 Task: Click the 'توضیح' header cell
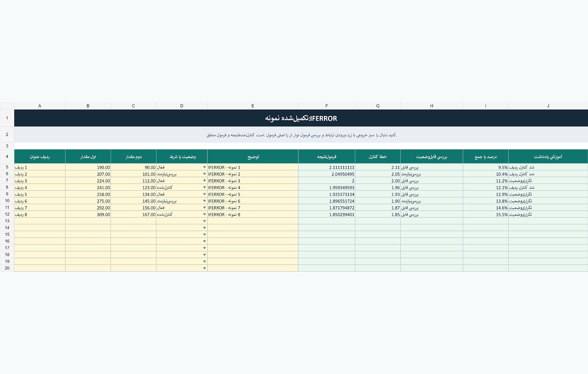point(253,157)
